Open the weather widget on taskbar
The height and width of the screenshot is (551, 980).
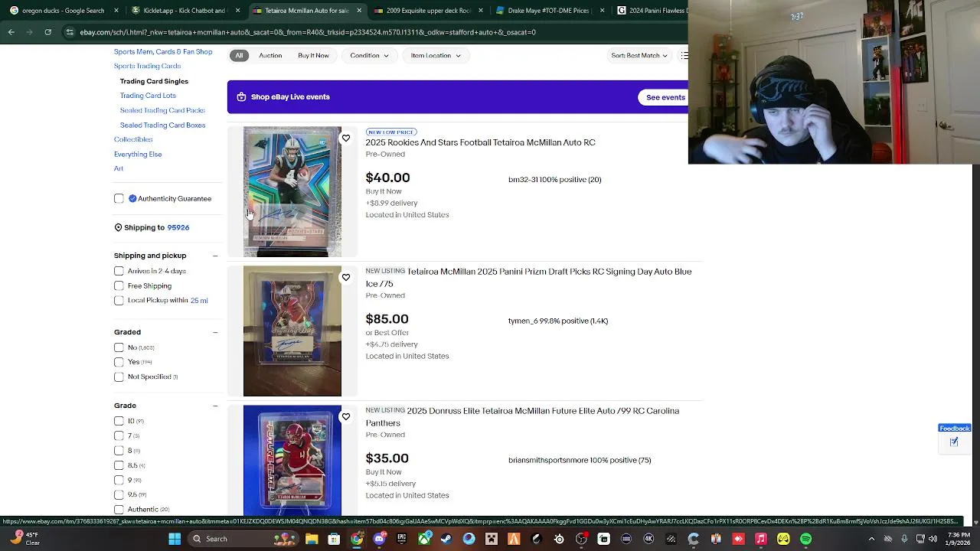coord(24,539)
